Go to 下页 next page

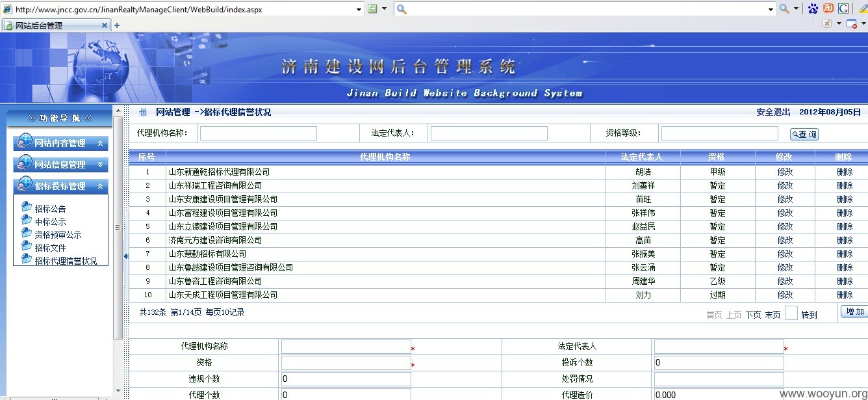pos(753,315)
